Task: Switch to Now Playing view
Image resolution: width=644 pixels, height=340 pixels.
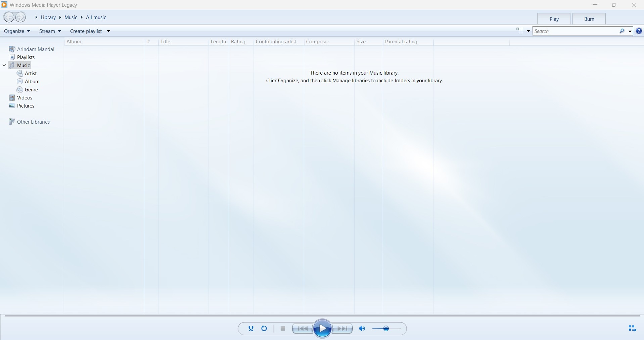Action: point(632,329)
